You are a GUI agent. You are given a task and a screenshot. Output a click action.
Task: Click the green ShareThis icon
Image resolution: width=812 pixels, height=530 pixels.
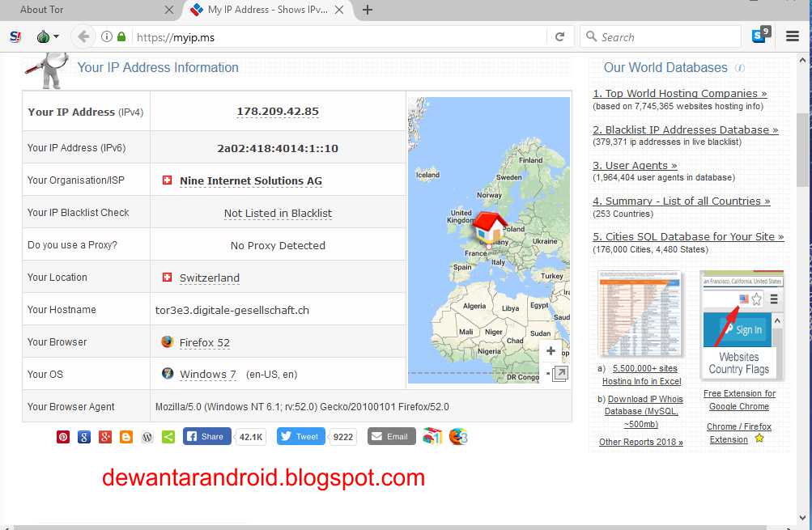point(168,437)
